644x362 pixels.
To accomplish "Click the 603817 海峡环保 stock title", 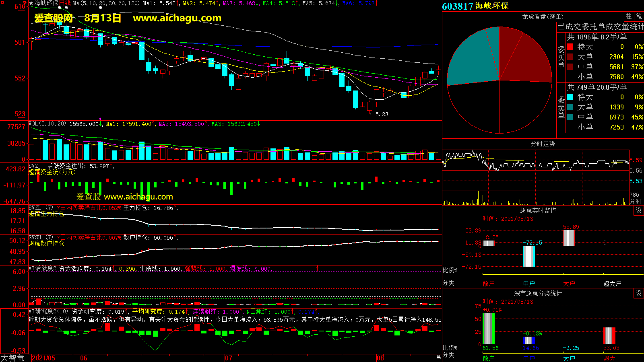I will tap(475, 6).
